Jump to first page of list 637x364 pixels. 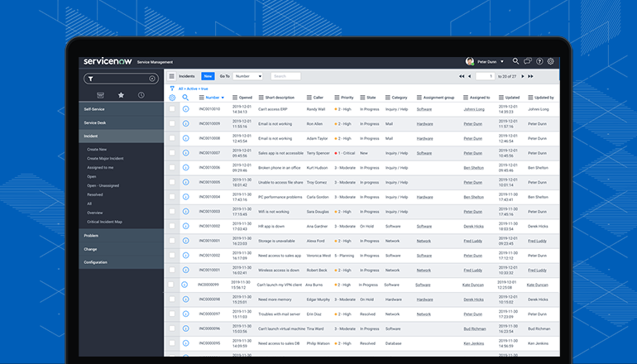[462, 76]
